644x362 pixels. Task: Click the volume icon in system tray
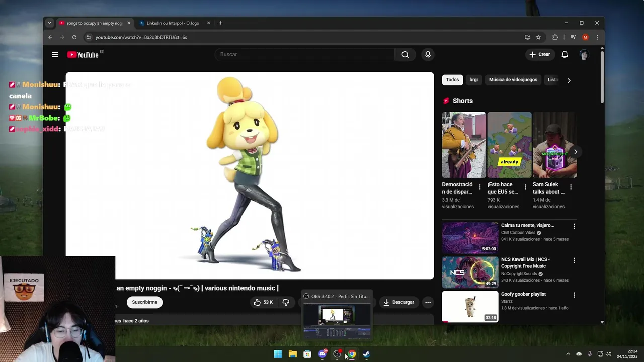point(608,354)
